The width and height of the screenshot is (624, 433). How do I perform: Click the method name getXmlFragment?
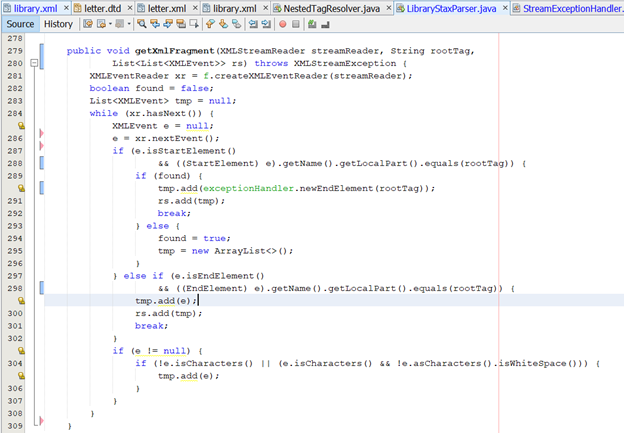175,51
